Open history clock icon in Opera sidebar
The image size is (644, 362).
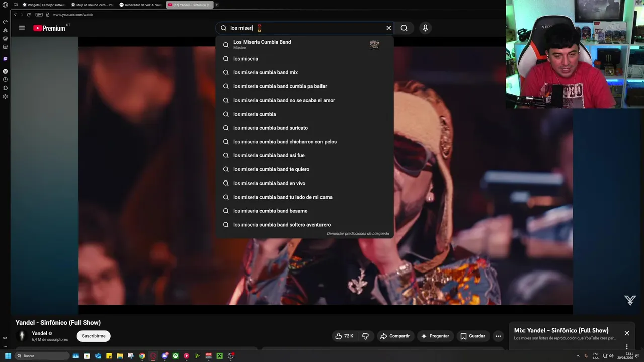[5, 80]
